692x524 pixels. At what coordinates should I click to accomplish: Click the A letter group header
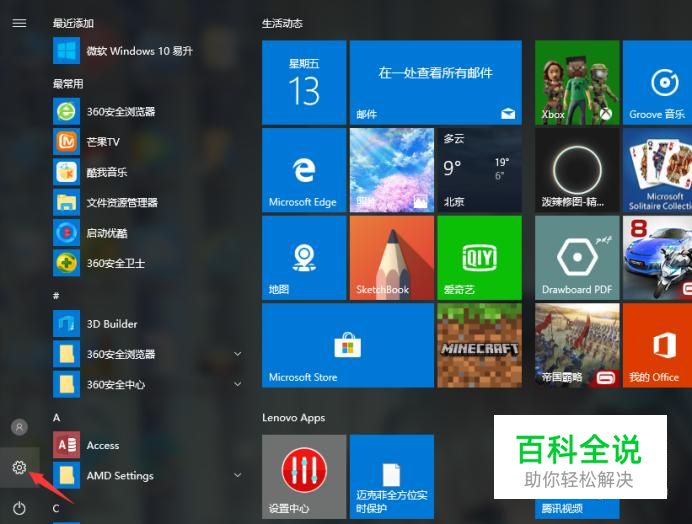[56, 418]
